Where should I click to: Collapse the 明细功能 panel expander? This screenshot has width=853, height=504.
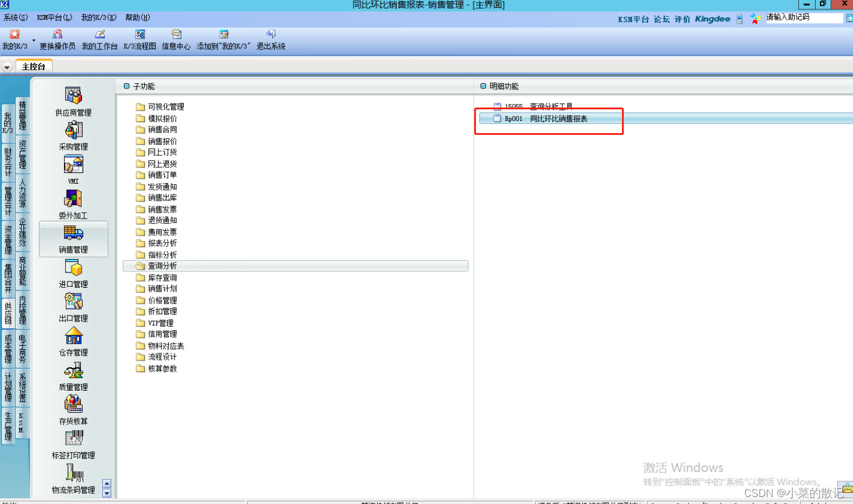(x=483, y=85)
